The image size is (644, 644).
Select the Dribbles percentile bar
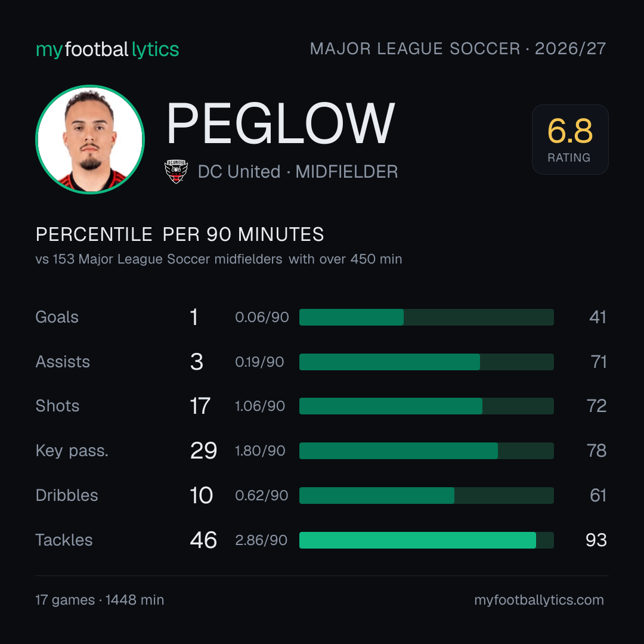point(426,496)
